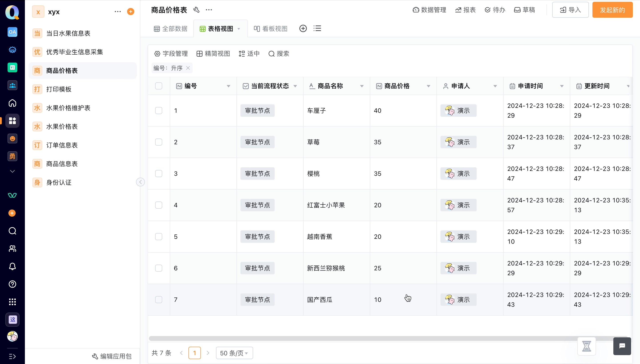Image resolution: width=640 pixels, height=364 pixels.
Task: Go to the home icon in left rail
Action: [x=12, y=103]
